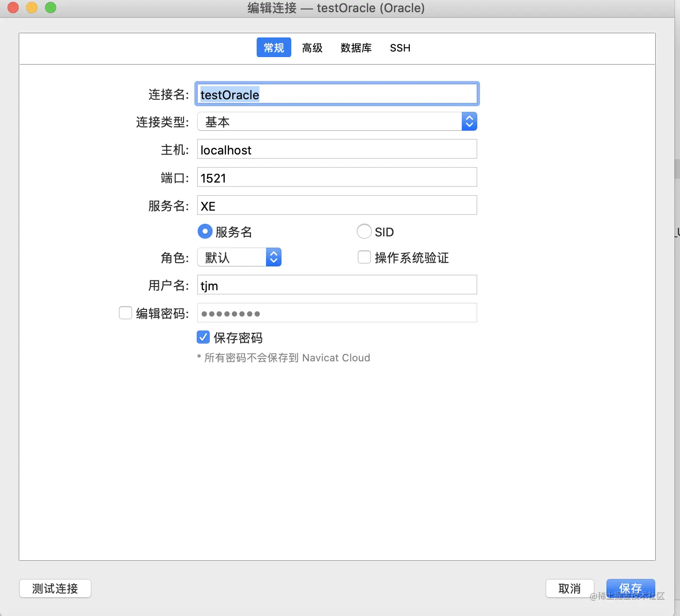Open the 高级 tab
The height and width of the screenshot is (616, 680).
click(x=312, y=48)
